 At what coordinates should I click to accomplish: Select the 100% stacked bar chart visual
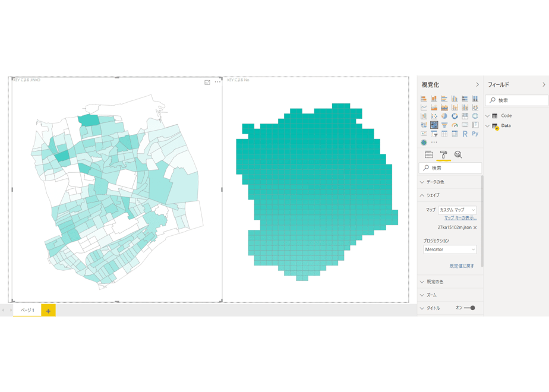[465, 99]
